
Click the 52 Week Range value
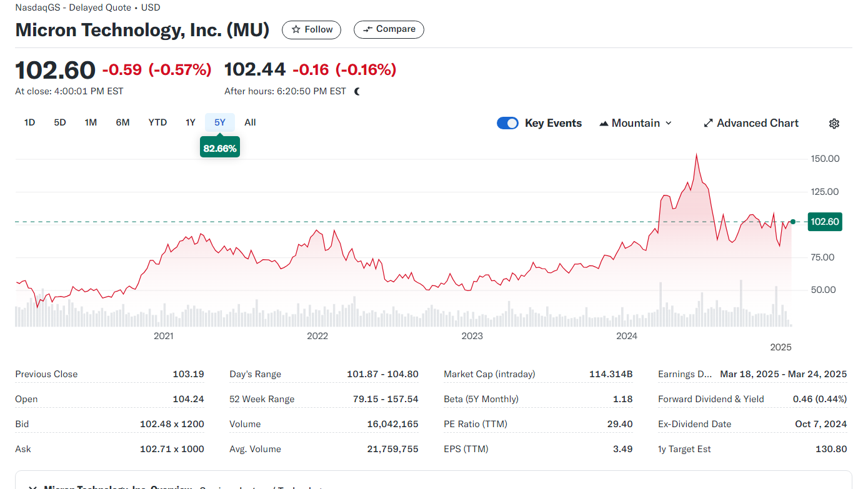coord(386,399)
